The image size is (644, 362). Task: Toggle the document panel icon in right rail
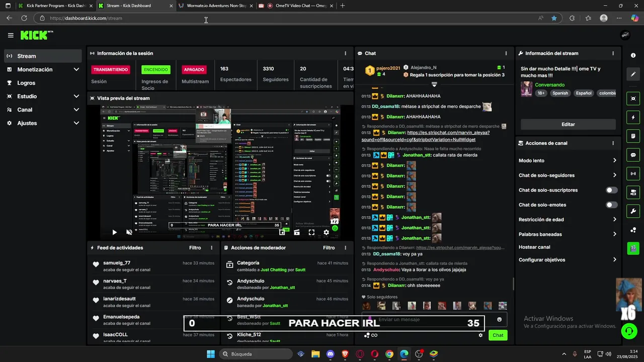[x=633, y=136]
